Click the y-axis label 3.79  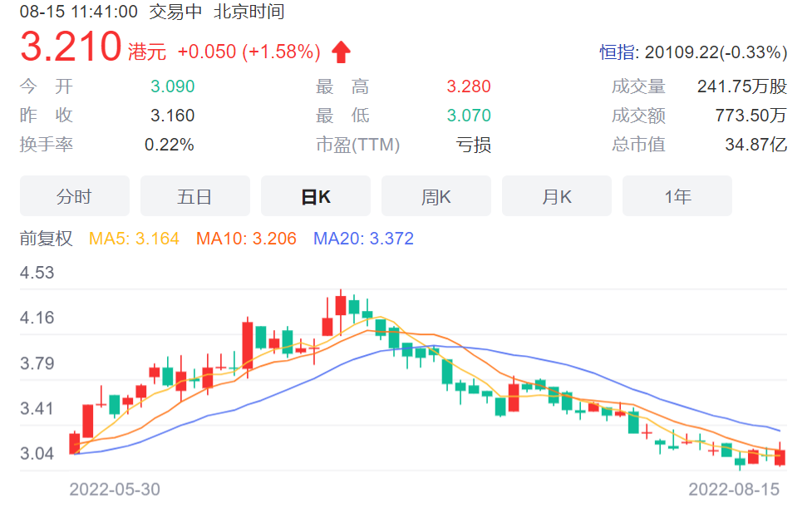(37, 363)
